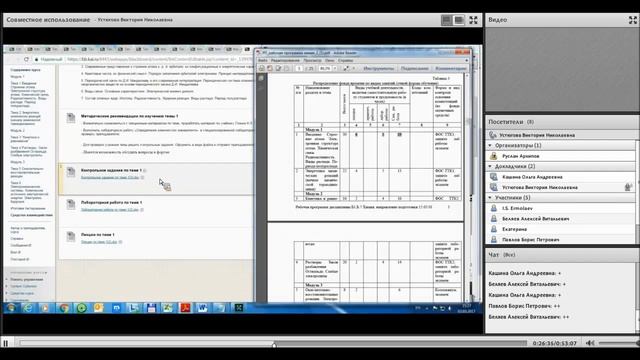Open Редактирование menu in Adobe Reader
The image size is (640, 360).
click(285, 60)
